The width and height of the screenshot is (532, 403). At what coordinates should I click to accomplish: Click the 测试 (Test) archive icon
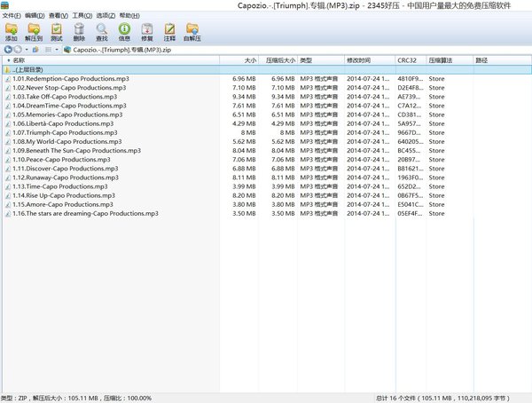point(57,31)
